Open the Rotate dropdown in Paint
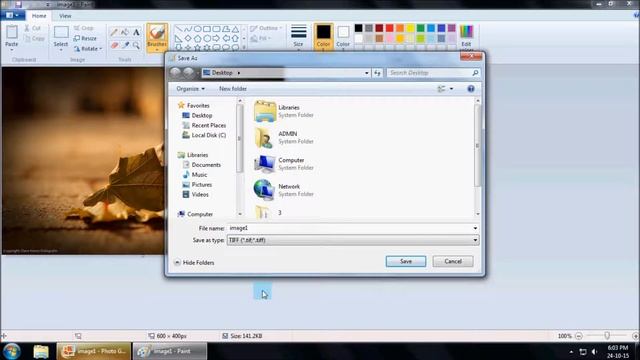The height and width of the screenshot is (360, 640). pyautogui.click(x=88, y=49)
